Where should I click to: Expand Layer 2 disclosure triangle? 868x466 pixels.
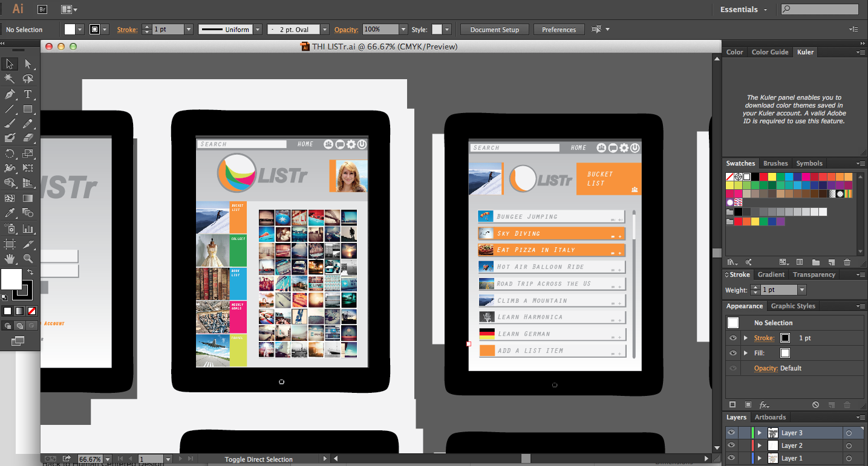tap(760, 445)
